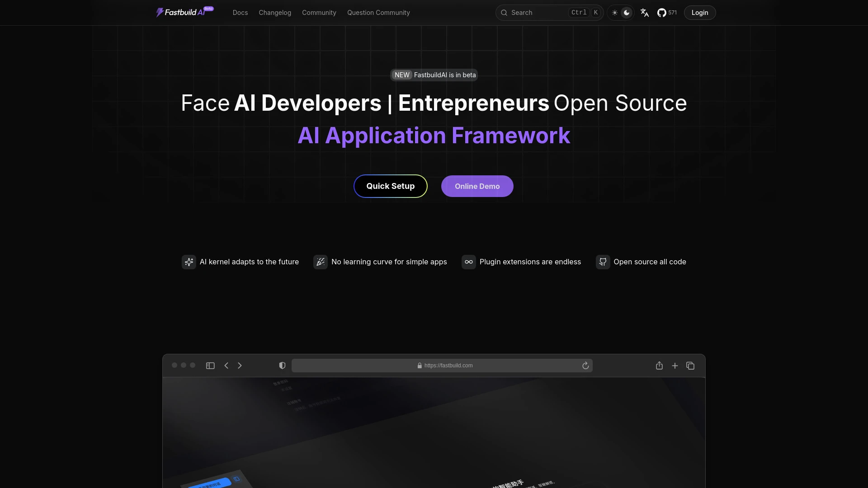
Task: Click the Fastbuild AI logo
Action: pyautogui.click(x=183, y=12)
